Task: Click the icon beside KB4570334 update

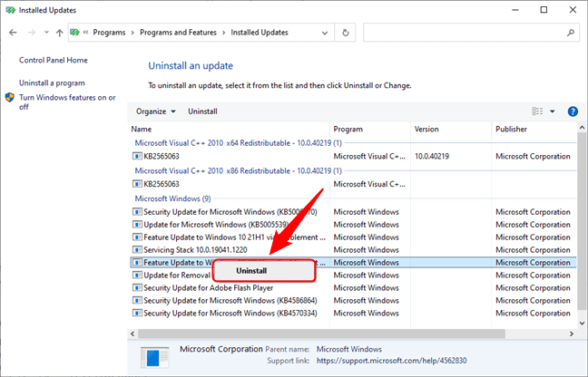Action: [x=137, y=313]
